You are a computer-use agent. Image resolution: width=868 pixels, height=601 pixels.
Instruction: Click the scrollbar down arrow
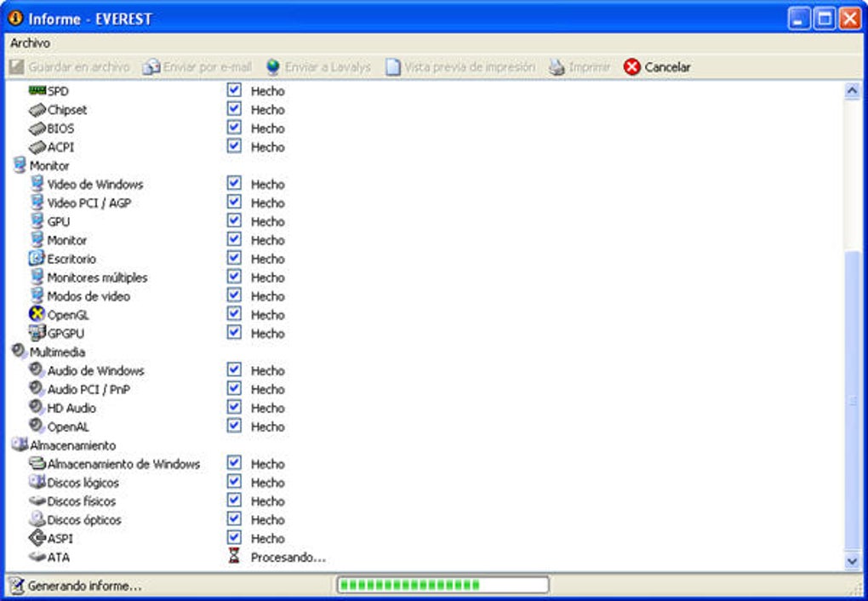(853, 561)
